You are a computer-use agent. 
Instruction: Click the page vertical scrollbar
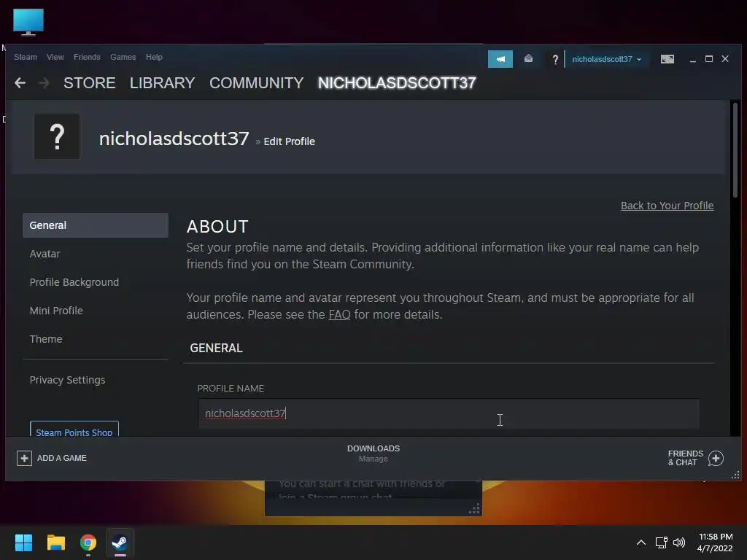click(735, 150)
